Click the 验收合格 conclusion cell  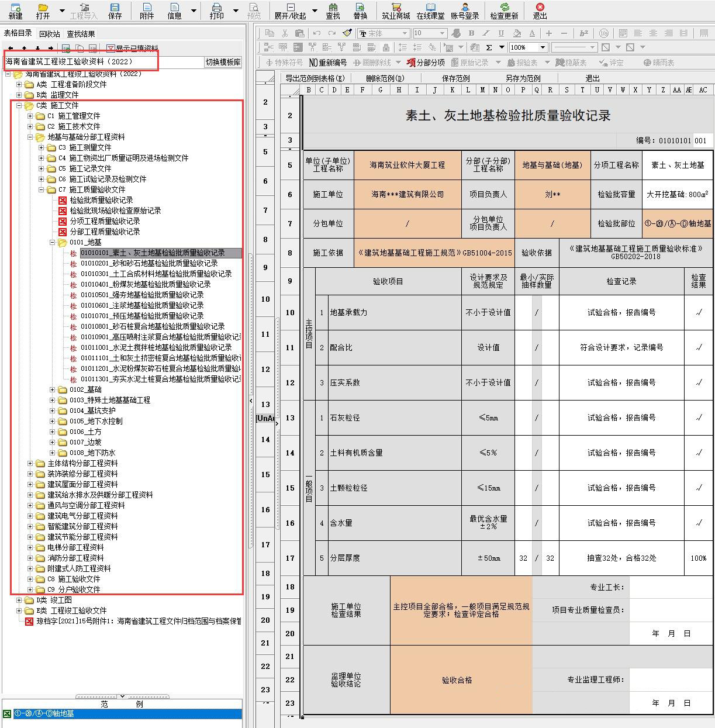(x=461, y=680)
